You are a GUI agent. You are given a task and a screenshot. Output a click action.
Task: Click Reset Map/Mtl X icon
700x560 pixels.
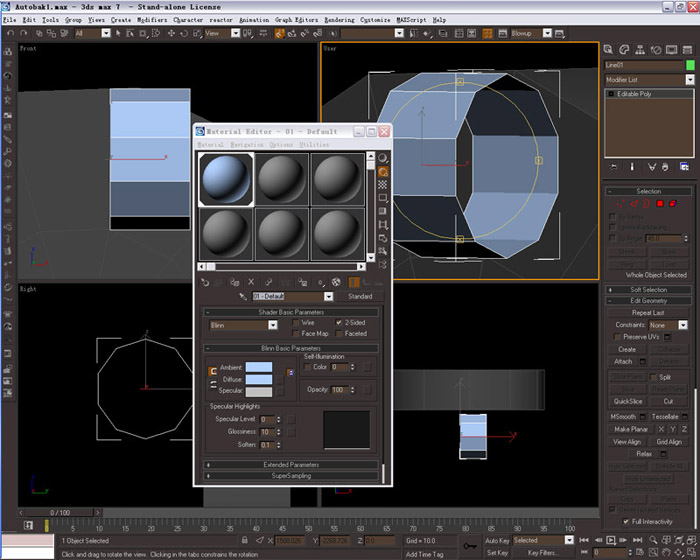pyautogui.click(x=251, y=282)
